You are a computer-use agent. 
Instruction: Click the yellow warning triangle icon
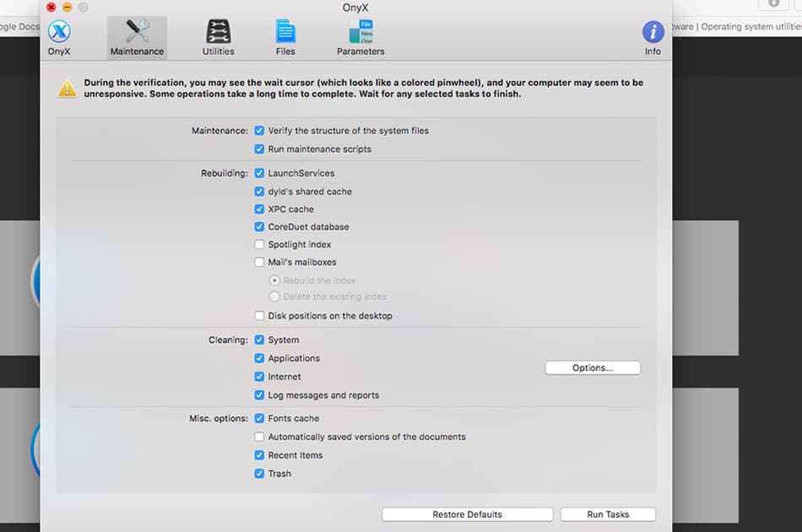coord(67,89)
